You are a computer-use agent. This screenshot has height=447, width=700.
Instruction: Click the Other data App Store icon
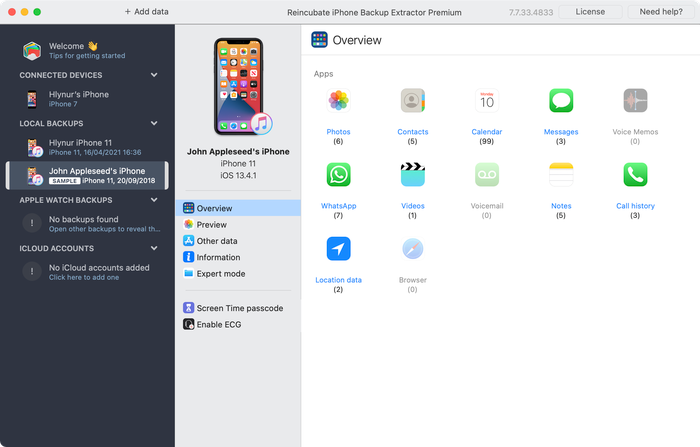(x=188, y=241)
